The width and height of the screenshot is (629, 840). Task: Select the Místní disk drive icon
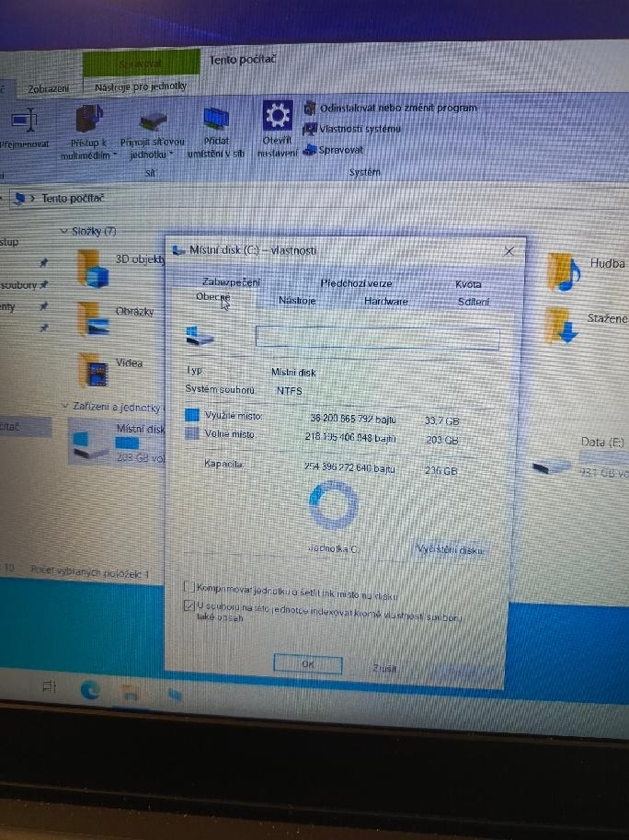89,445
